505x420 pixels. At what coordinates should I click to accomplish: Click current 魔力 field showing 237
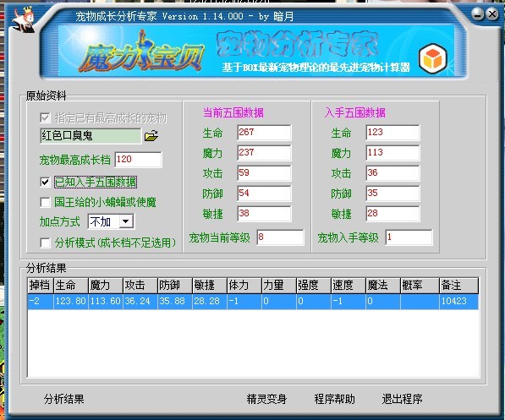point(264,153)
